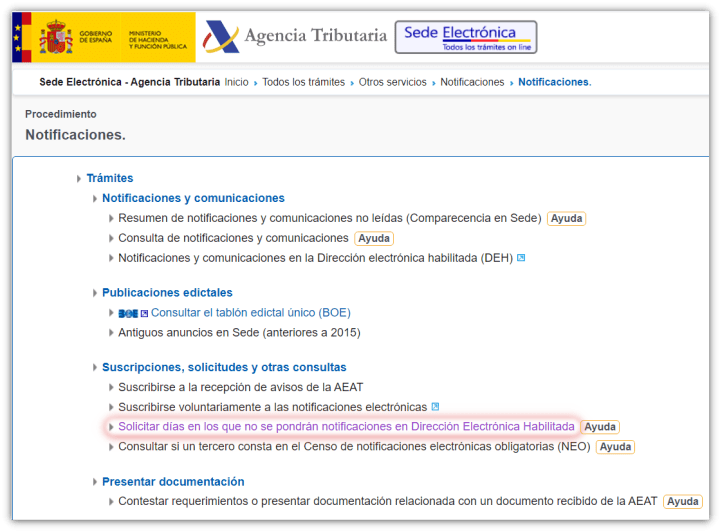Open Suscribirse a la recepción de avisos

241,387
